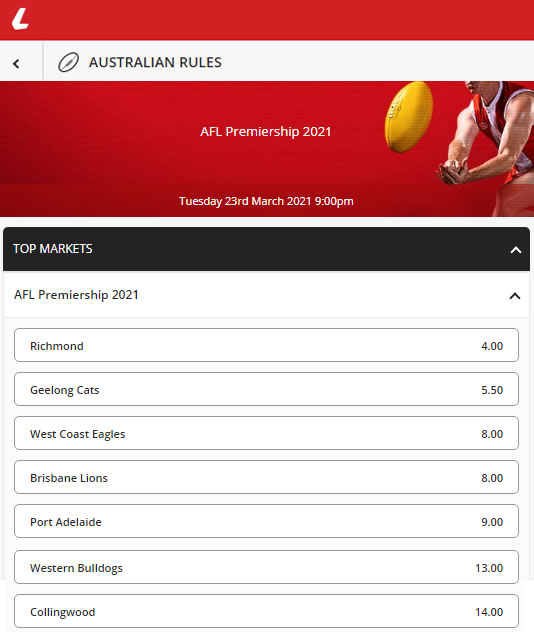
Task: Click the player image in banner
Action: [x=485, y=149]
